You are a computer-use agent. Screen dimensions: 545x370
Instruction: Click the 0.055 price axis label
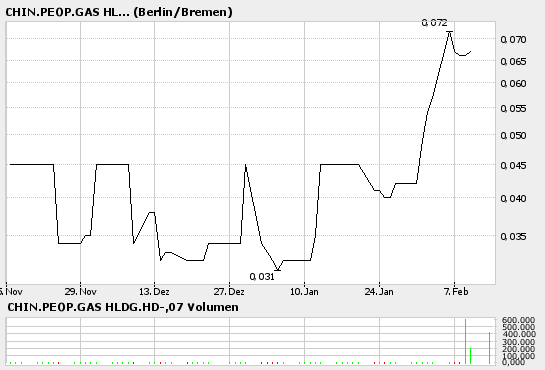tap(513, 109)
